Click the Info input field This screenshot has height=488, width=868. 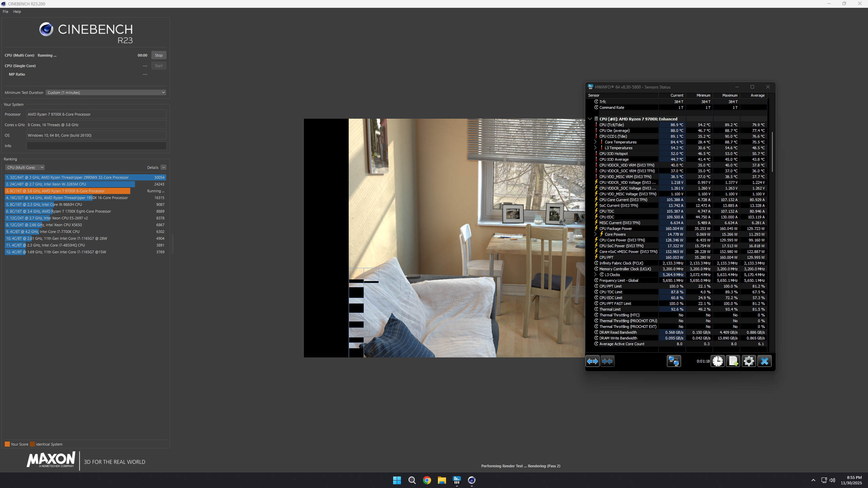tap(96, 146)
